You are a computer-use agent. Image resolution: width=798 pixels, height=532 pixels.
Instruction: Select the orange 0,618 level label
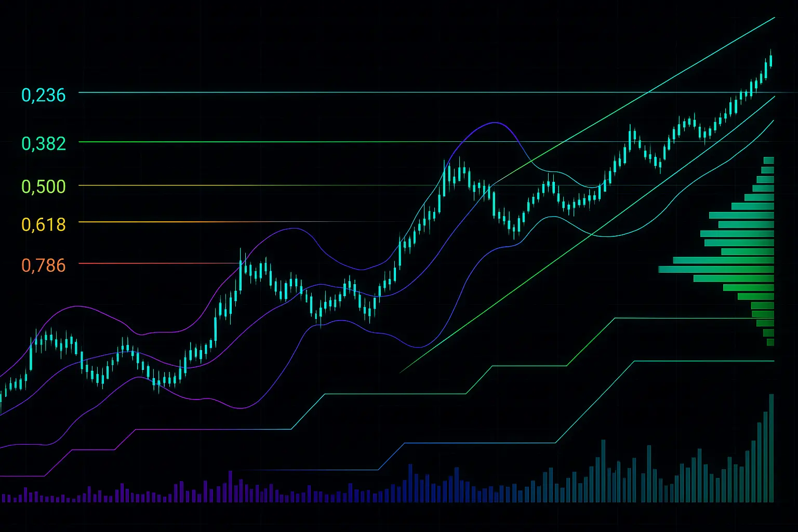44,224
